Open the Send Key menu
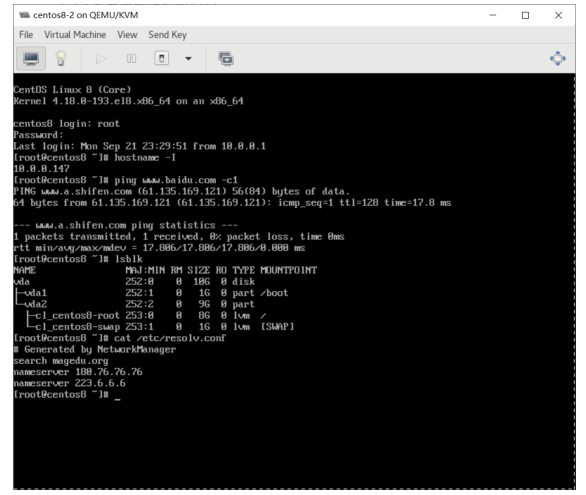Image resolution: width=586 pixels, height=495 pixels. (167, 35)
